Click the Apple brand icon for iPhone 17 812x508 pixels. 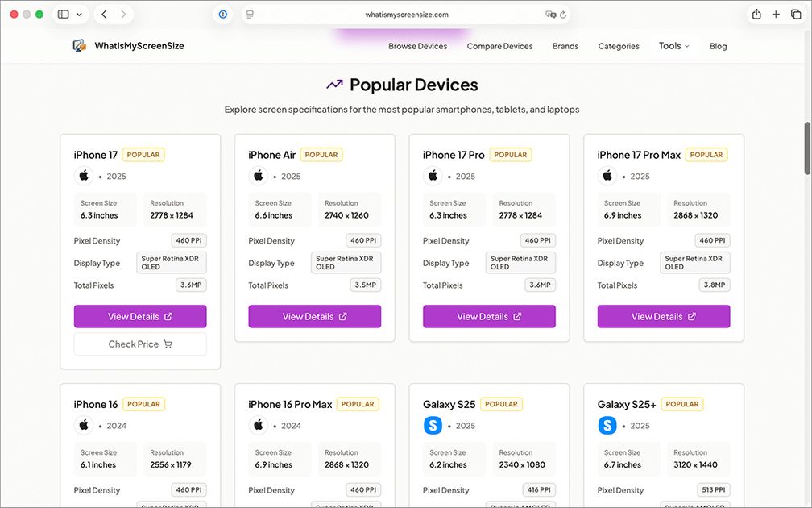[x=84, y=176]
